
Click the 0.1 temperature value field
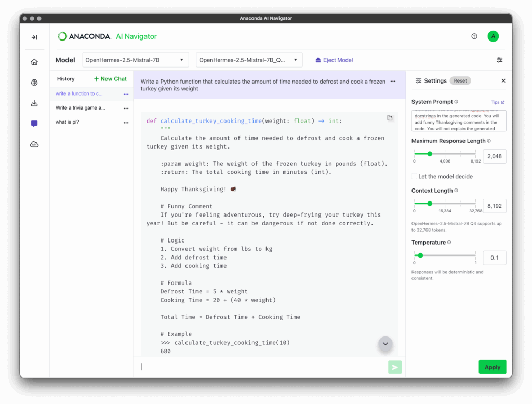495,258
